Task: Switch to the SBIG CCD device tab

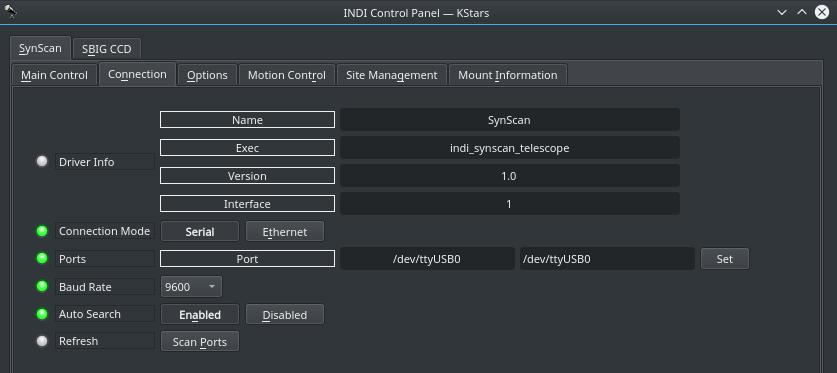Action: (x=107, y=49)
